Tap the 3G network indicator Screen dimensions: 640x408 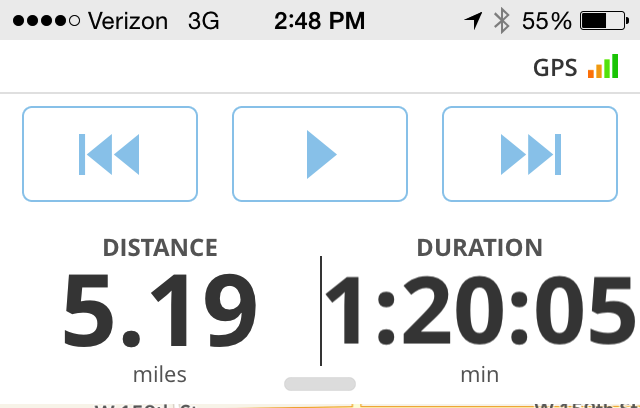[x=203, y=21]
